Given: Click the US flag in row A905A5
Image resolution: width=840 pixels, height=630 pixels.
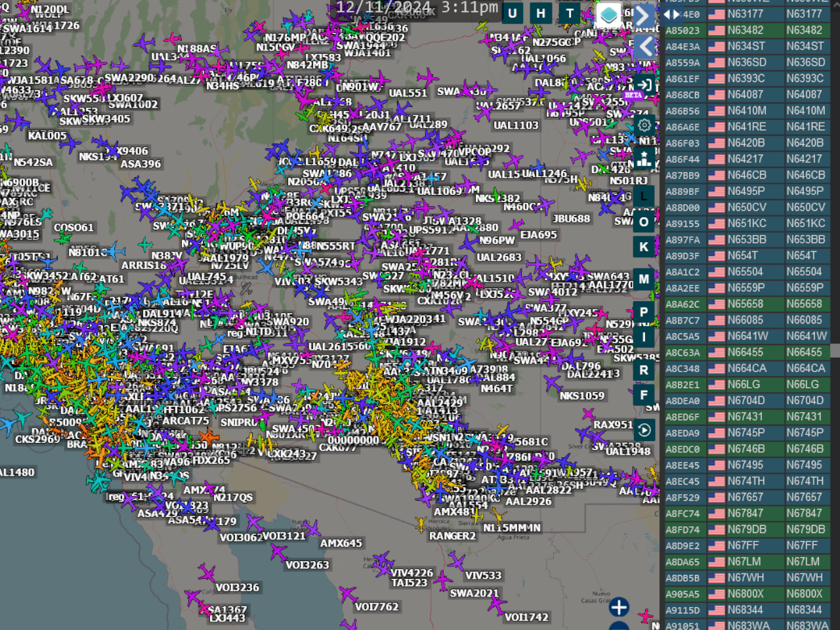Looking at the screenshot, I should (717, 594).
